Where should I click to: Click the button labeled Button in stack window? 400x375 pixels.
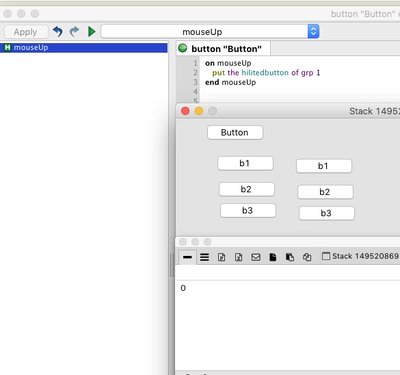tap(235, 132)
